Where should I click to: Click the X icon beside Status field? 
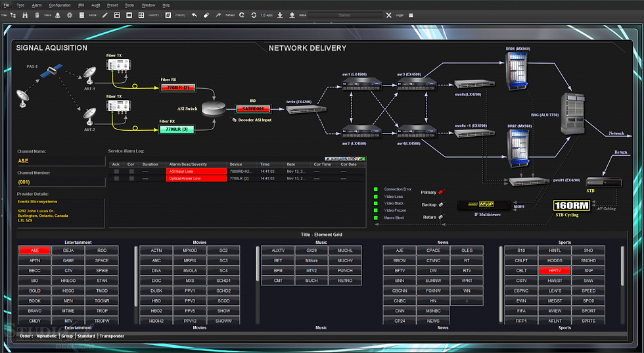click(x=388, y=15)
